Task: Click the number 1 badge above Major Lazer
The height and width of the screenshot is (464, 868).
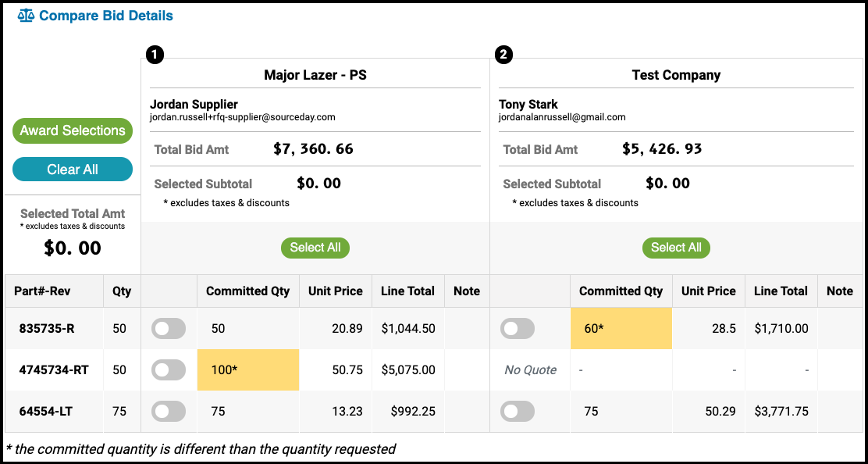Action: pos(155,54)
